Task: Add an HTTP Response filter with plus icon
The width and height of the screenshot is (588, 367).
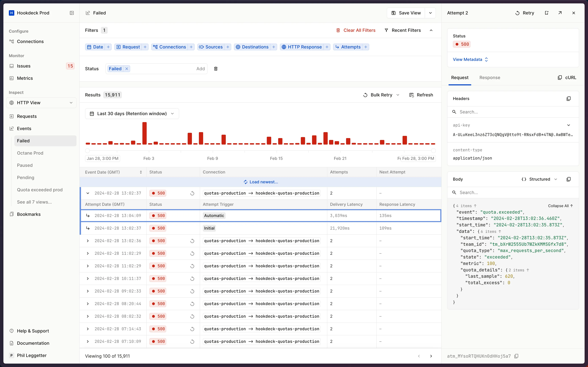Action: click(x=327, y=47)
